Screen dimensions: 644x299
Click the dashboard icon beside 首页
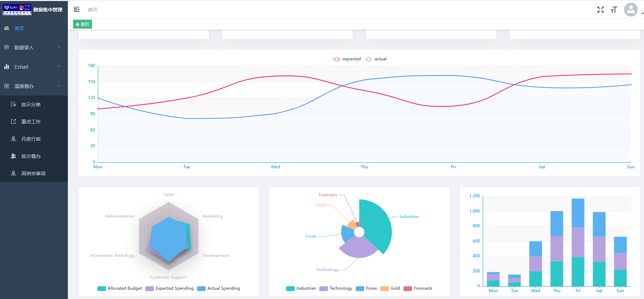(x=7, y=28)
